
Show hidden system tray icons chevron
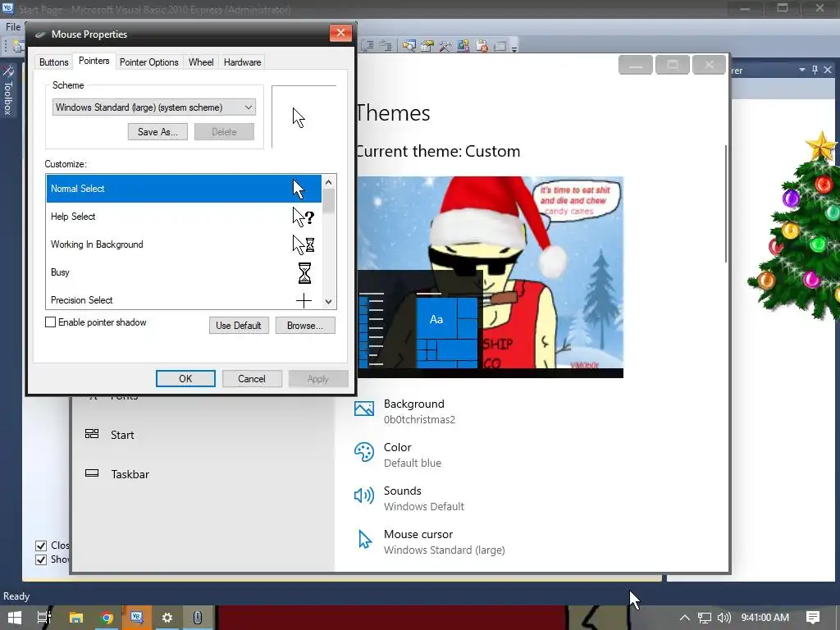685,618
